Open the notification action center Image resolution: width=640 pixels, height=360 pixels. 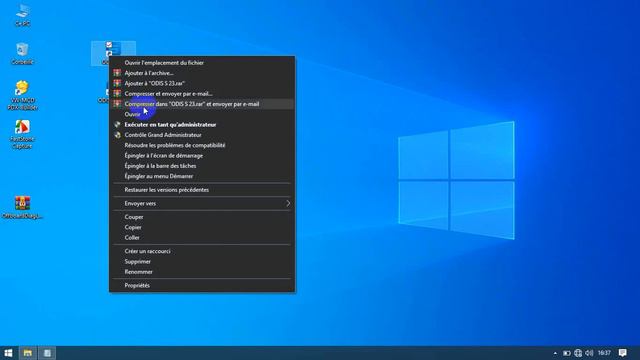622,353
